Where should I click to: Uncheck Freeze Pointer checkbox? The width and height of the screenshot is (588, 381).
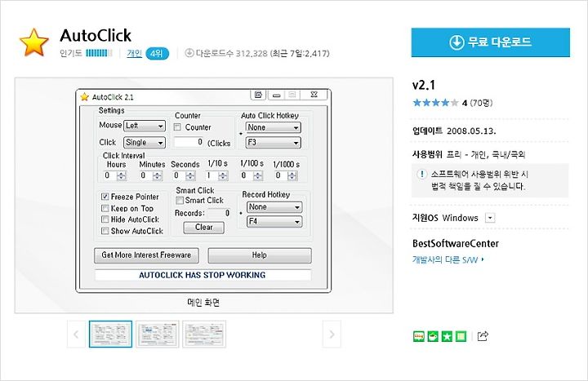105,197
